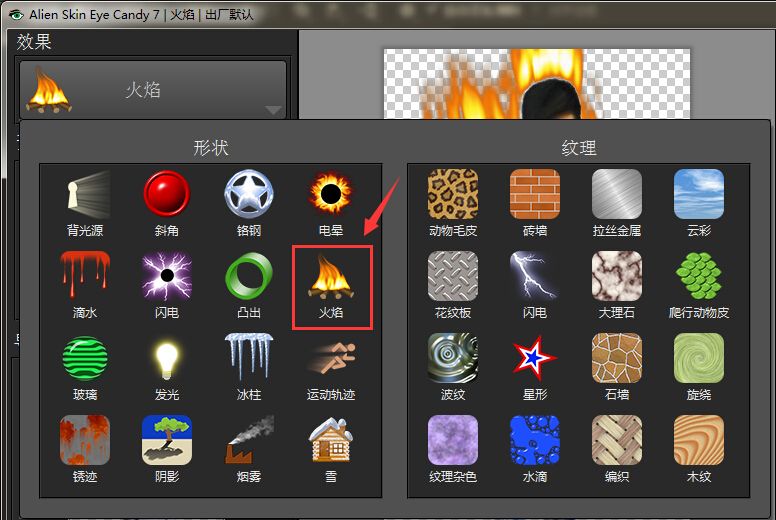Select the 云彩 clouds texture
The height and width of the screenshot is (520, 776).
[x=699, y=203]
